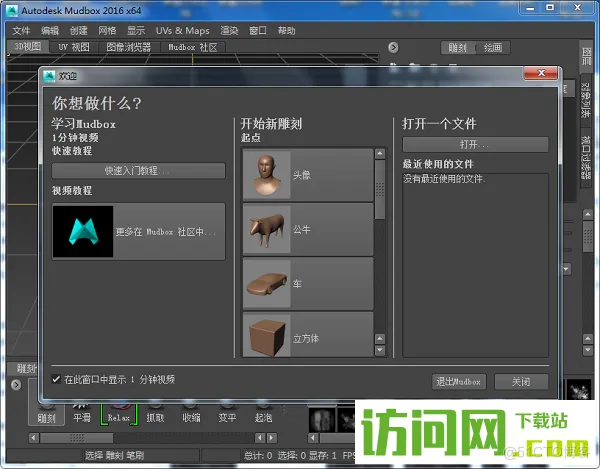Viewport: 600px width, 469px height.
Task: Open the small dropdown arrow in the right panel
Action: pos(566,269)
